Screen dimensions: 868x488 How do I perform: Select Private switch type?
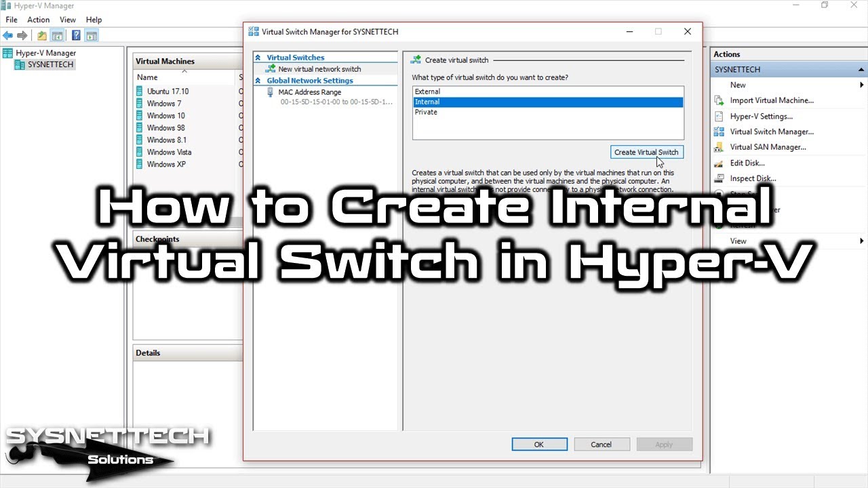point(548,112)
